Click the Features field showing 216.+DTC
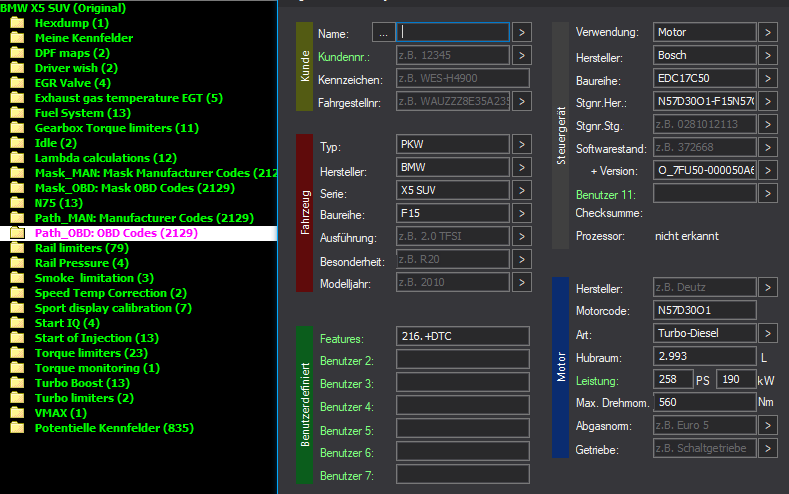 click(x=463, y=336)
